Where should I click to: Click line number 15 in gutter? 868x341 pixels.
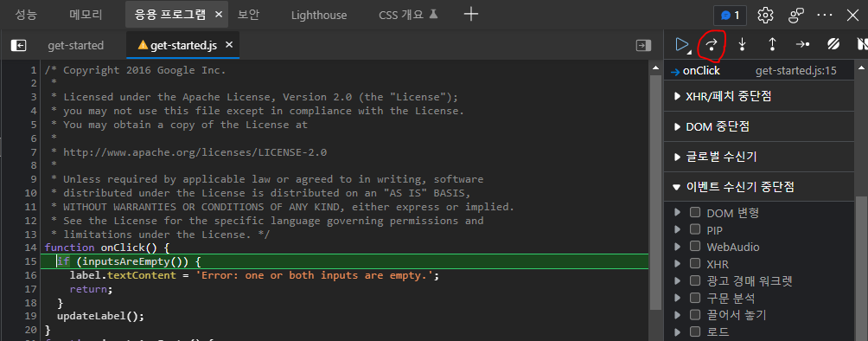(30, 261)
